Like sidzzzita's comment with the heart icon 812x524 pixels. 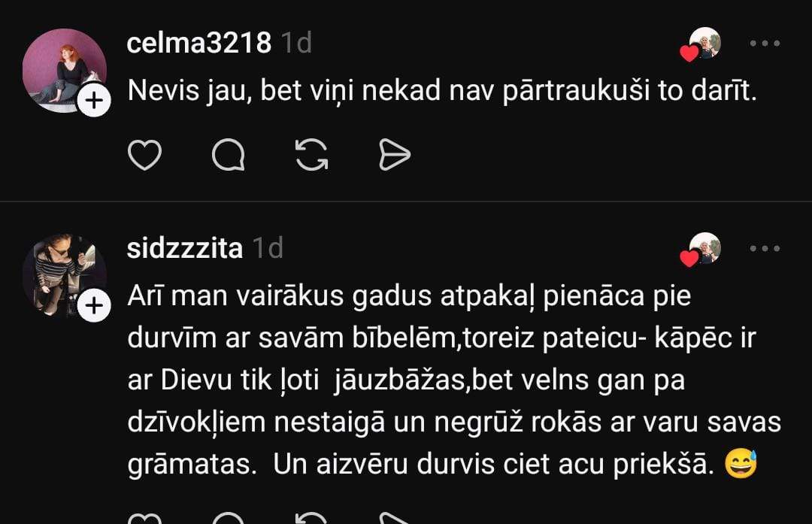[x=145, y=519]
